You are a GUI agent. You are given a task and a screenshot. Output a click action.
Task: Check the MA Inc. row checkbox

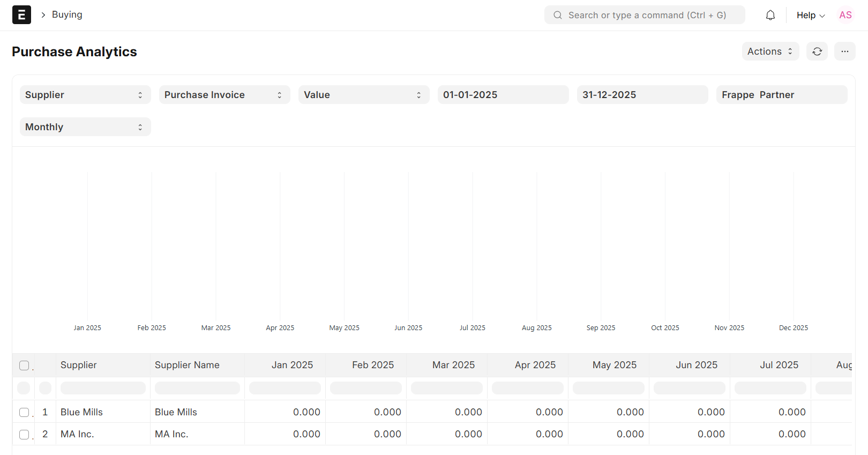coord(24,434)
